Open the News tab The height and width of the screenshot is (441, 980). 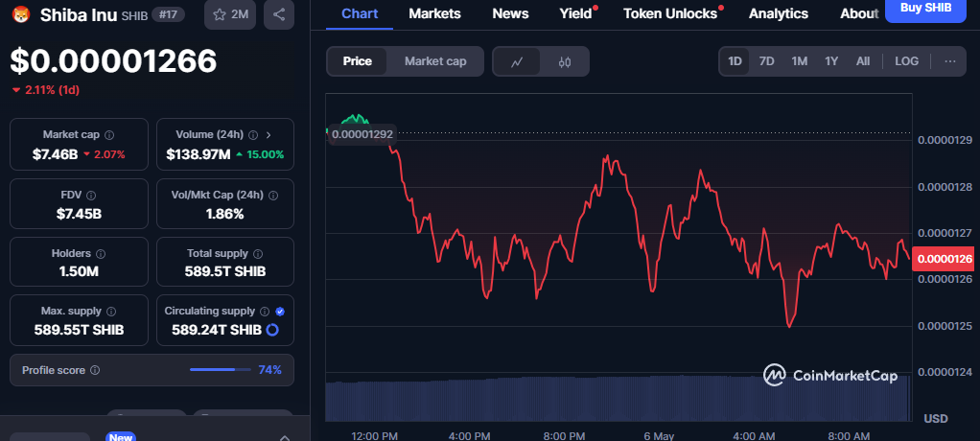point(510,13)
